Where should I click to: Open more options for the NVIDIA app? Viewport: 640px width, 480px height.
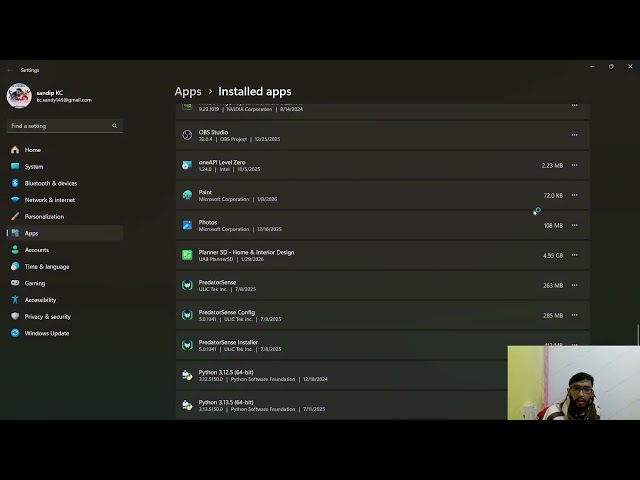(x=574, y=105)
